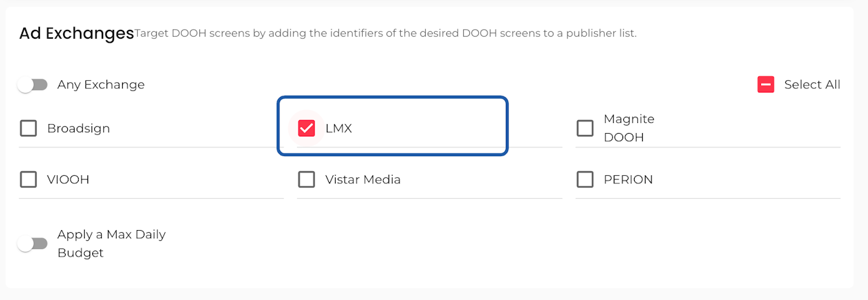Viewport: 868px width, 300px height.
Task: Check the Broadsign checkbox
Action: pyautogui.click(x=28, y=128)
